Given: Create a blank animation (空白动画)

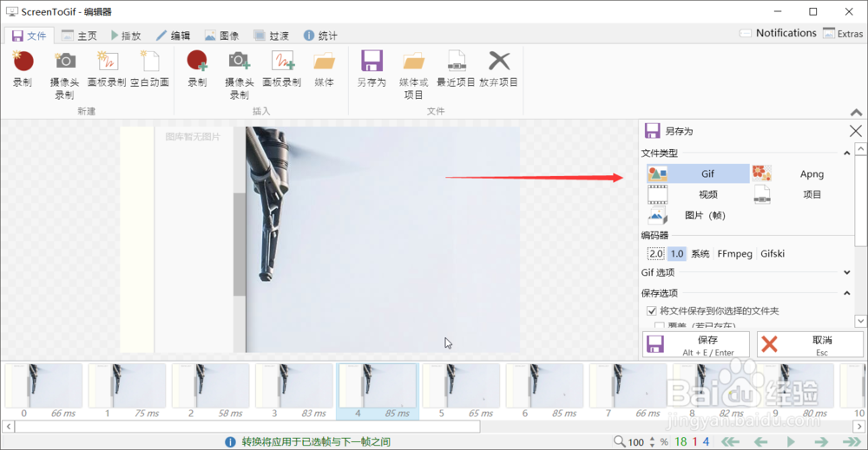Looking at the screenshot, I should [149, 68].
